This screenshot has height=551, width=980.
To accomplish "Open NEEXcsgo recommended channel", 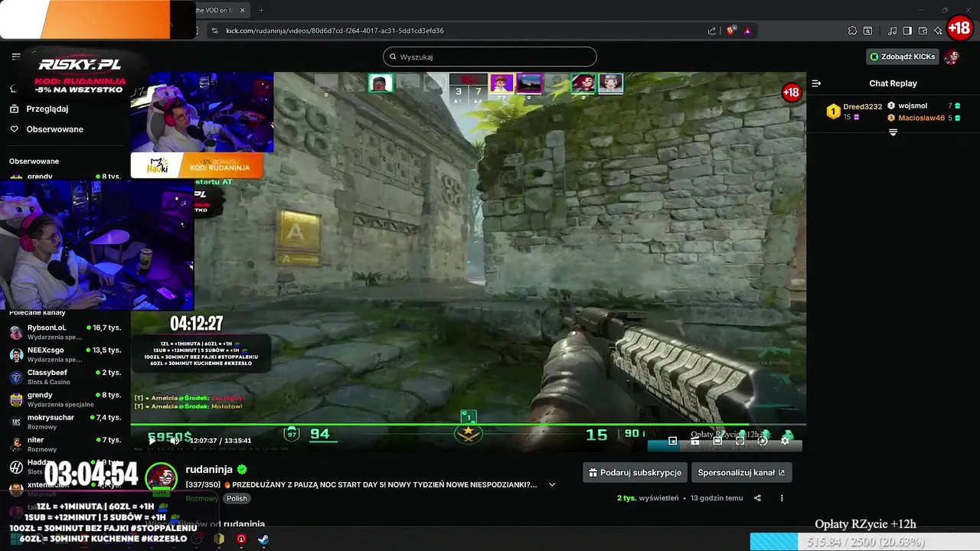I will pos(65,354).
